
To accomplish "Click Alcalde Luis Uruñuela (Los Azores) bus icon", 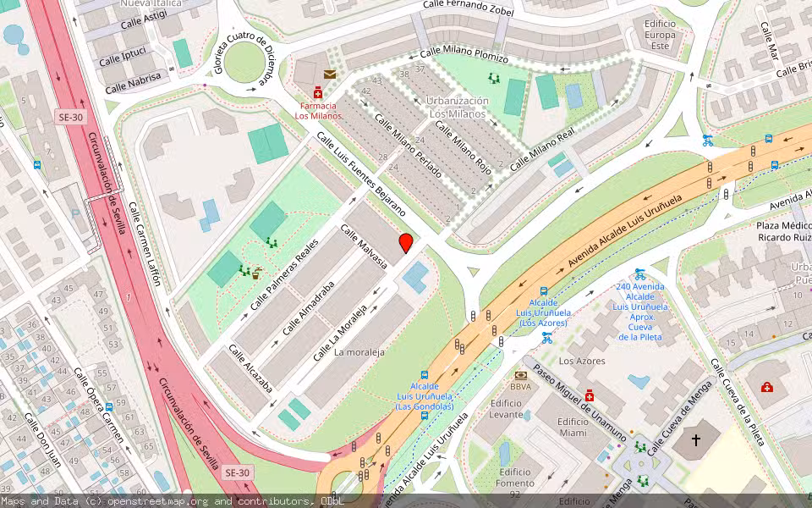I will click(x=544, y=291).
